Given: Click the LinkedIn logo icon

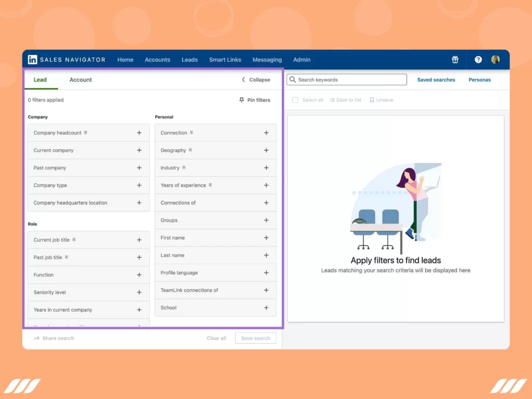Looking at the screenshot, I should pyautogui.click(x=32, y=60).
